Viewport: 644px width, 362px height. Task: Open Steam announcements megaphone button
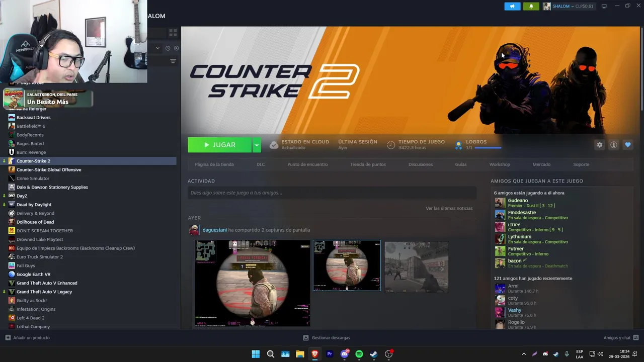coord(512,6)
